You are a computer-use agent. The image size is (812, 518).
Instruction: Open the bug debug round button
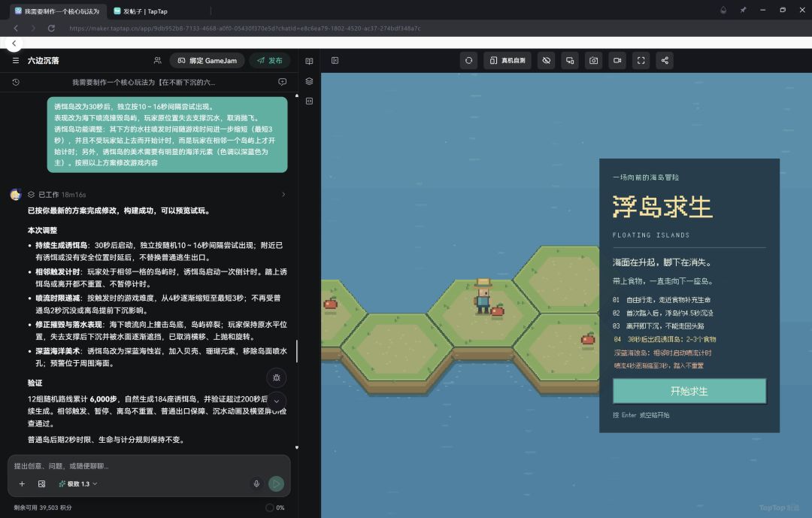click(277, 377)
